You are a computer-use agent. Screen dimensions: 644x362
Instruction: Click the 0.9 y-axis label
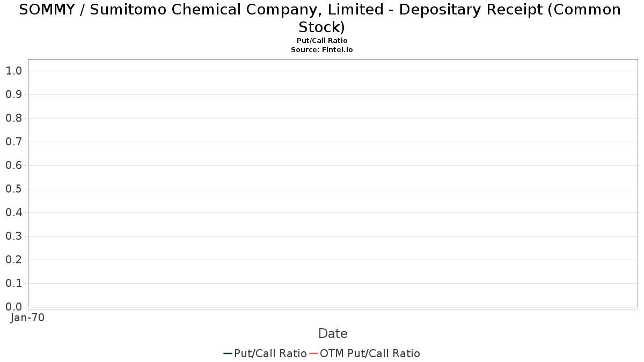pyautogui.click(x=13, y=94)
